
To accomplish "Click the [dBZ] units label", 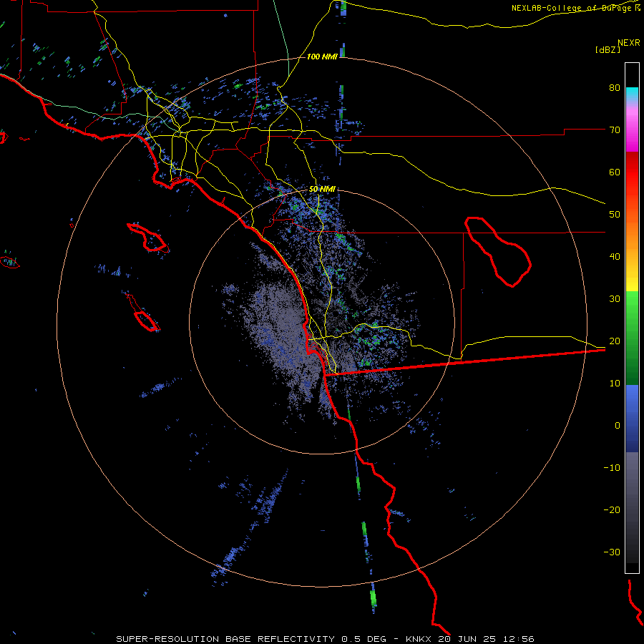I will [x=608, y=49].
